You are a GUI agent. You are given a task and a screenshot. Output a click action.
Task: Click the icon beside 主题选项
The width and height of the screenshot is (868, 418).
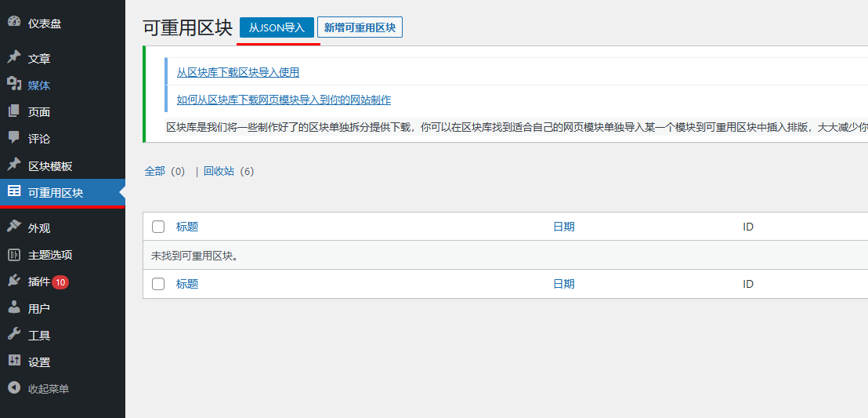click(14, 254)
